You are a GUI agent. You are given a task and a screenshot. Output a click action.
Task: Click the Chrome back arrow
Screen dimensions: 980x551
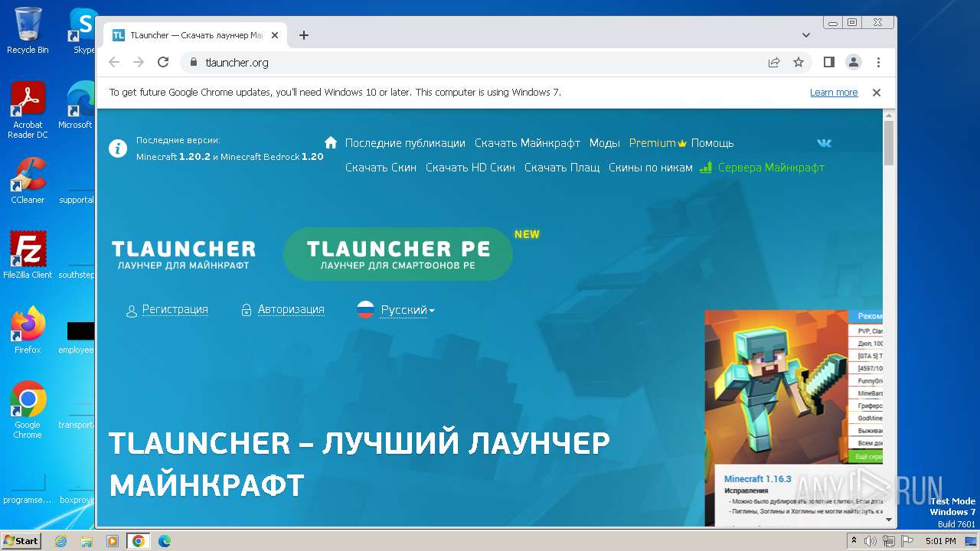(114, 63)
